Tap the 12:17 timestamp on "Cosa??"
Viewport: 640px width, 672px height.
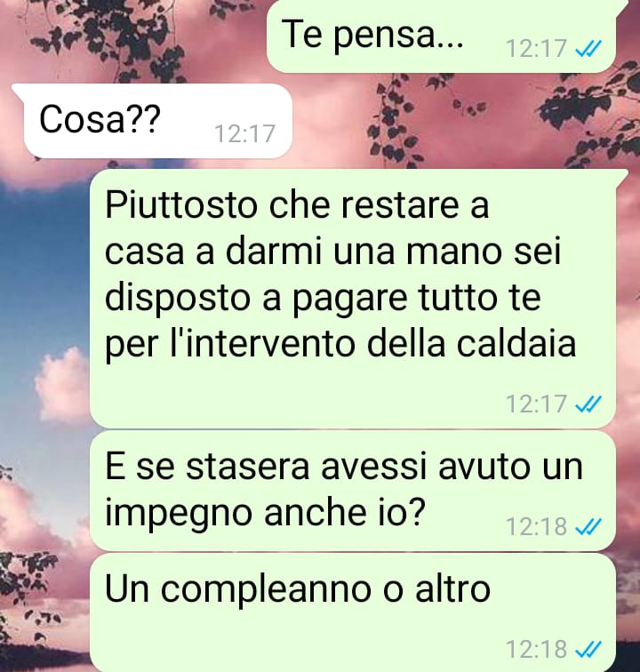click(244, 133)
